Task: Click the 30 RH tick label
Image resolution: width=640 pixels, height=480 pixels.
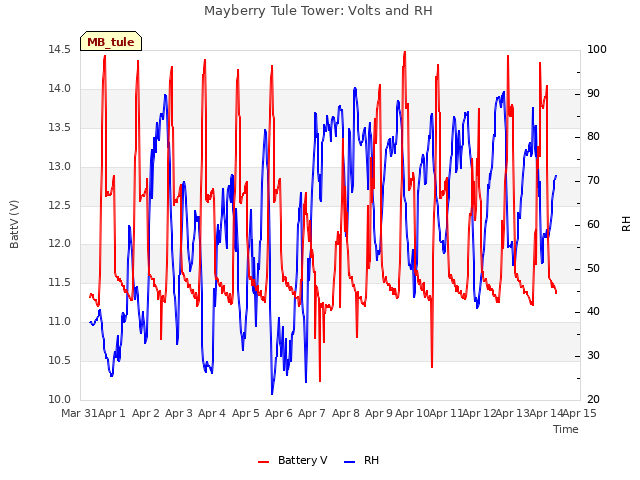Action: point(593,356)
